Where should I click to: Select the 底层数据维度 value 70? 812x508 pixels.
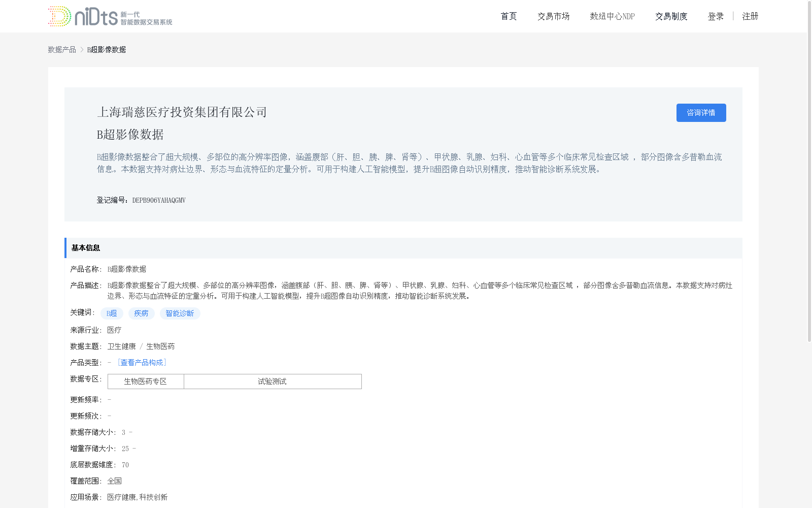pyautogui.click(x=125, y=465)
